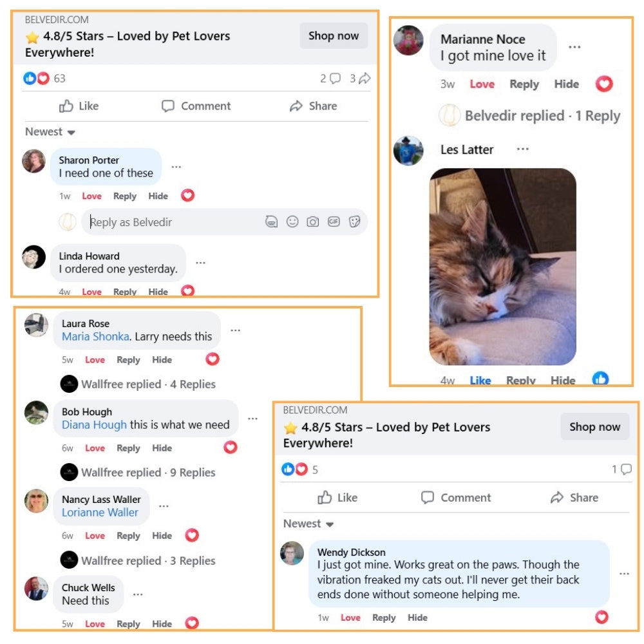Click heart reaction on Marianne Noce's comment
This screenshot has width=644, height=644.
click(x=604, y=84)
